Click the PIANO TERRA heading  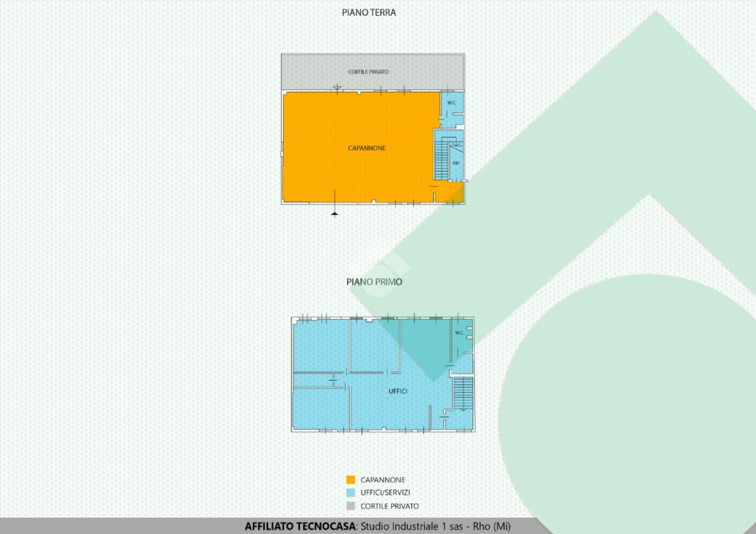[369, 12]
